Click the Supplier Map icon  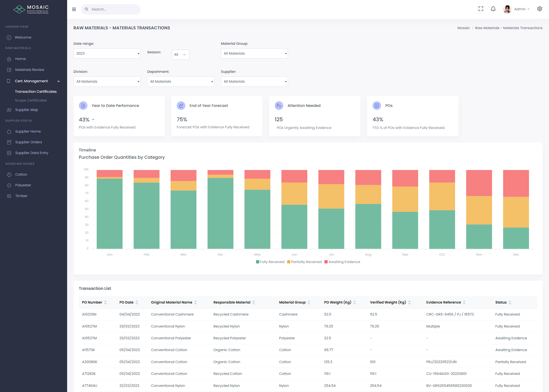pos(9,110)
